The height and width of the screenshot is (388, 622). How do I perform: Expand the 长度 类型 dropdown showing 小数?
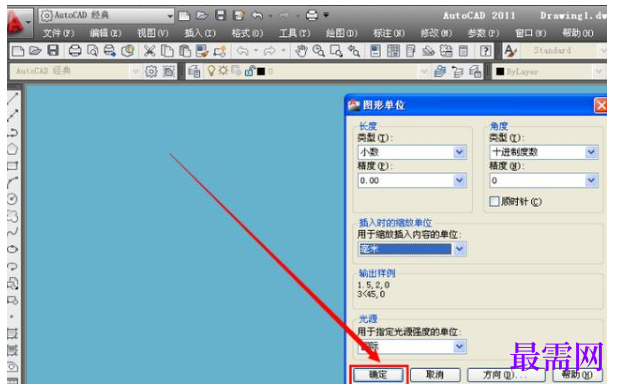(459, 152)
